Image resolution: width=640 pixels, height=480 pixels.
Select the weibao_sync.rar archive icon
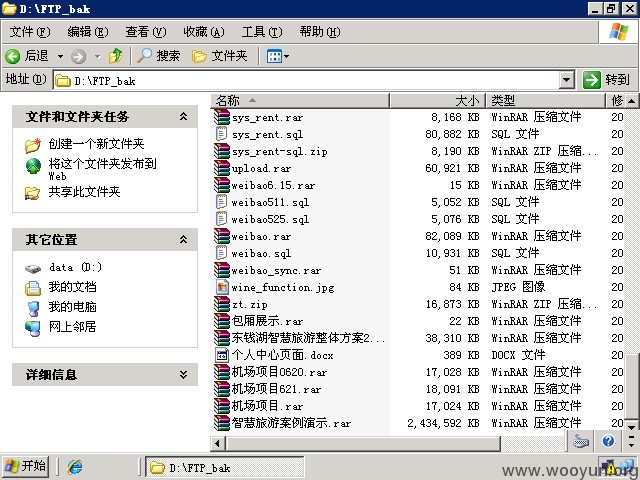coord(222,270)
